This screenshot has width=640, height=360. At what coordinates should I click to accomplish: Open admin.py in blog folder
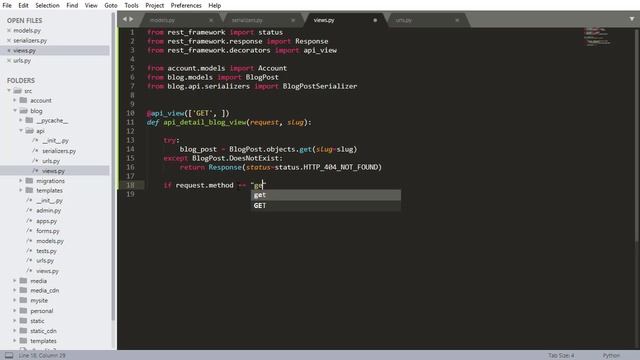[49, 211]
